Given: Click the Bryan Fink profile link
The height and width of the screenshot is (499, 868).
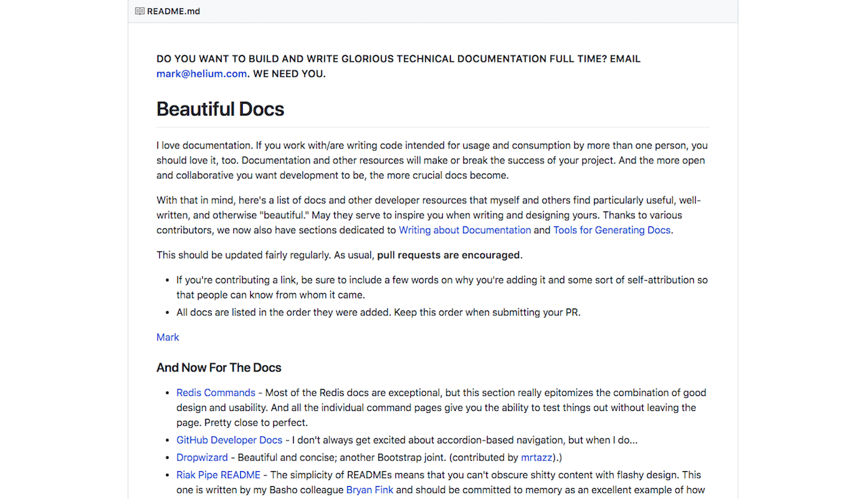Looking at the screenshot, I should (x=370, y=490).
